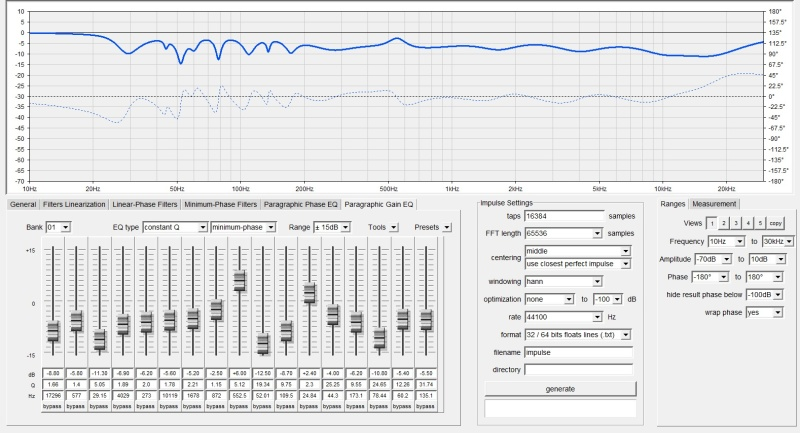Switch to the Filters Linearization tab
This screenshot has width=800, height=433.
pos(75,204)
